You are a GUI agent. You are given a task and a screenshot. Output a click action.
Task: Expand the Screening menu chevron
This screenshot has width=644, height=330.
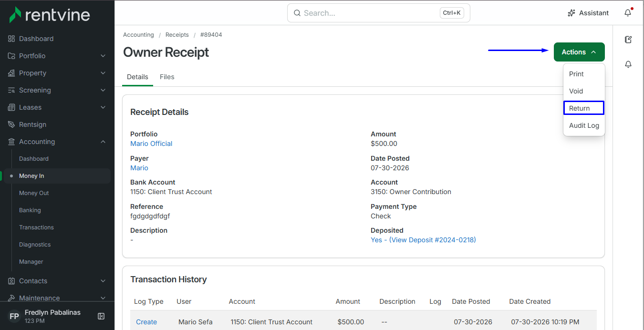coord(103,90)
